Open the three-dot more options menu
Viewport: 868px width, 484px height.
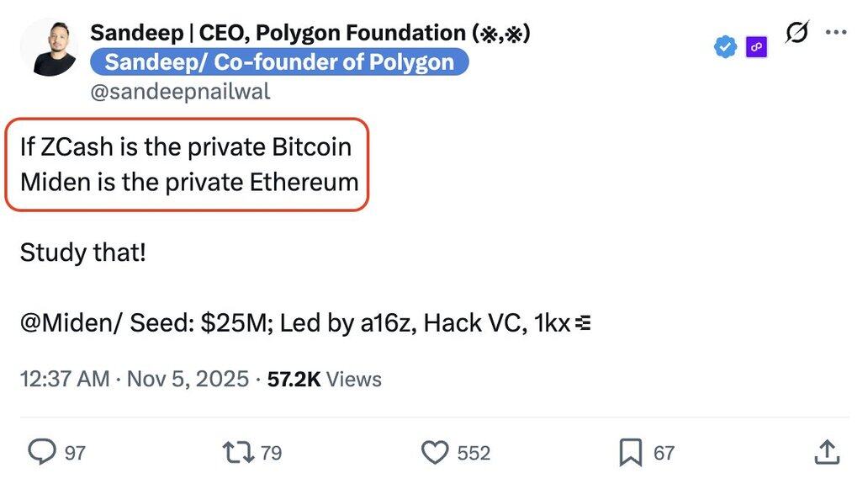[x=837, y=33]
